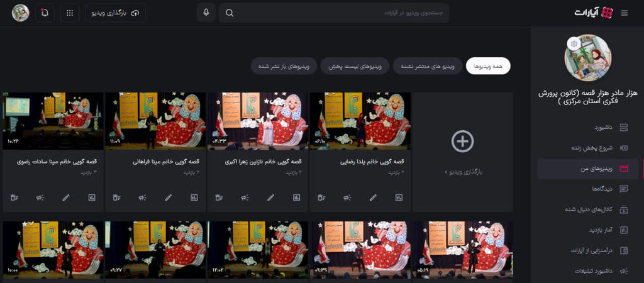Click the gear icon on the channel avatar
This screenshot has height=283, width=644.
point(573,44)
